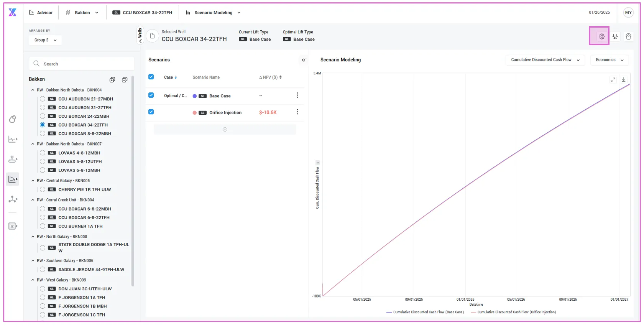Click the collapse-all icon next to Bakken

pyautogui.click(x=125, y=80)
